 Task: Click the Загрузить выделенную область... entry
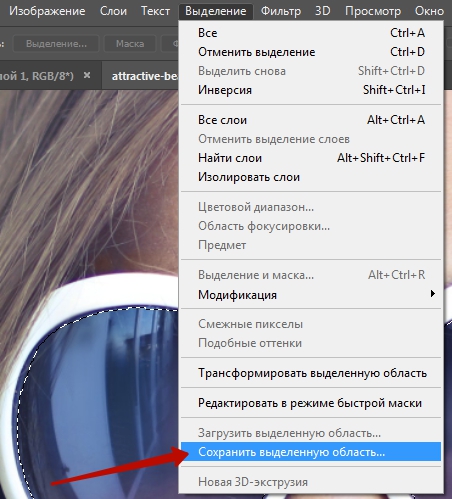click(x=311, y=433)
